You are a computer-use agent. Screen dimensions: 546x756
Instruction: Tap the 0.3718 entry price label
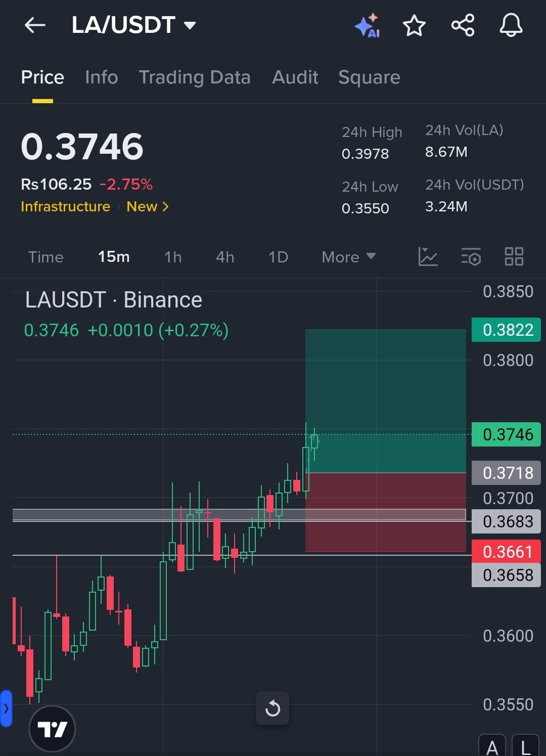point(506,473)
